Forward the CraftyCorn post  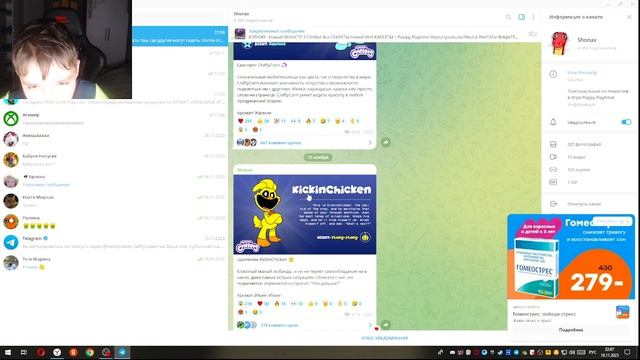pyautogui.click(x=386, y=142)
